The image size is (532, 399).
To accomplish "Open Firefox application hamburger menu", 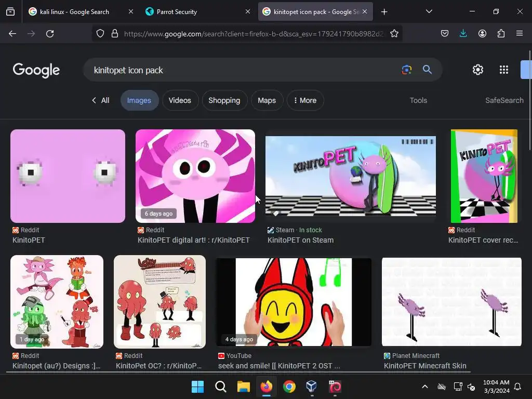I will click(x=520, y=33).
